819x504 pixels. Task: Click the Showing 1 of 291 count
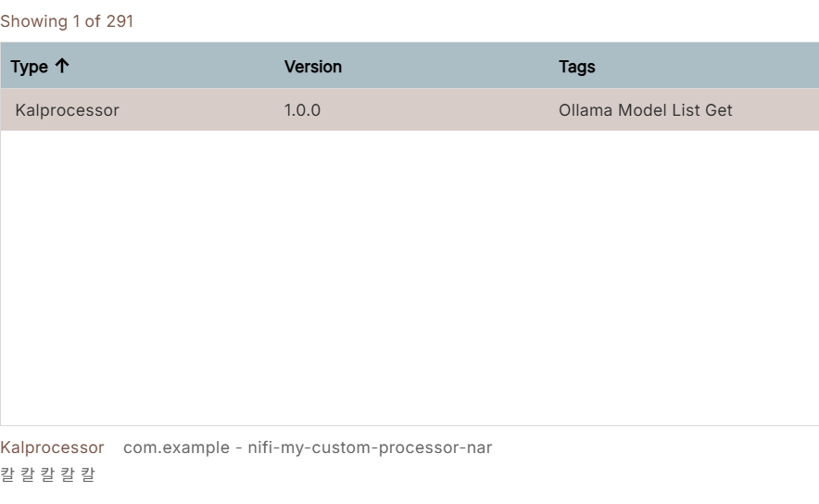(67, 21)
